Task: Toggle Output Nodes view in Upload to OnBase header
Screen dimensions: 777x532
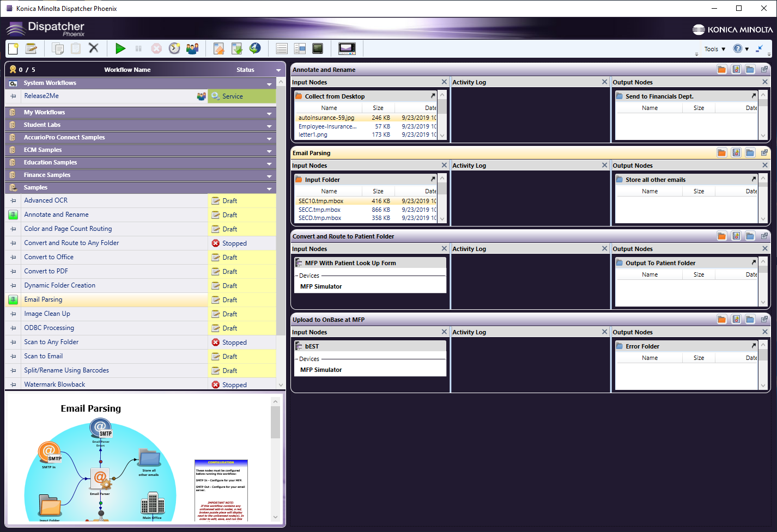Action: coord(750,319)
